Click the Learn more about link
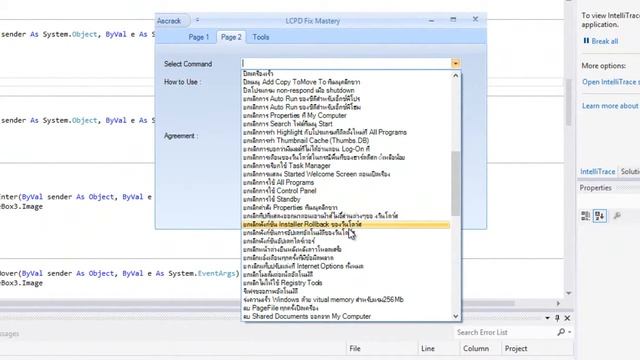Image resolution: width=640 pixels, height=360 pixels. click(x=610, y=106)
